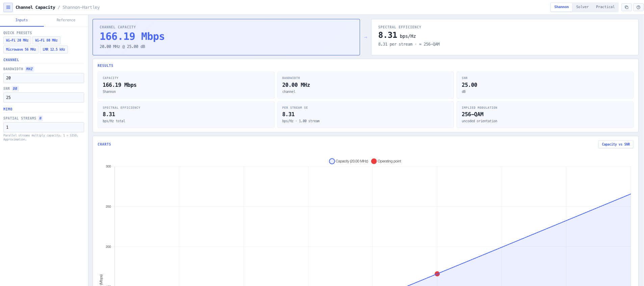Image resolution: width=644 pixels, height=286 pixels.
Task: Select the Inputs sidebar tab
Action: pos(22,20)
